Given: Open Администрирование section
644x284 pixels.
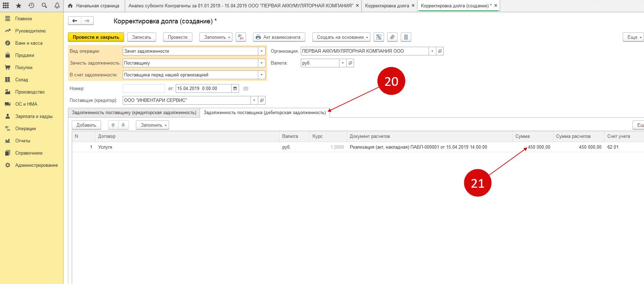Looking at the screenshot, I should [x=32, y=165].
